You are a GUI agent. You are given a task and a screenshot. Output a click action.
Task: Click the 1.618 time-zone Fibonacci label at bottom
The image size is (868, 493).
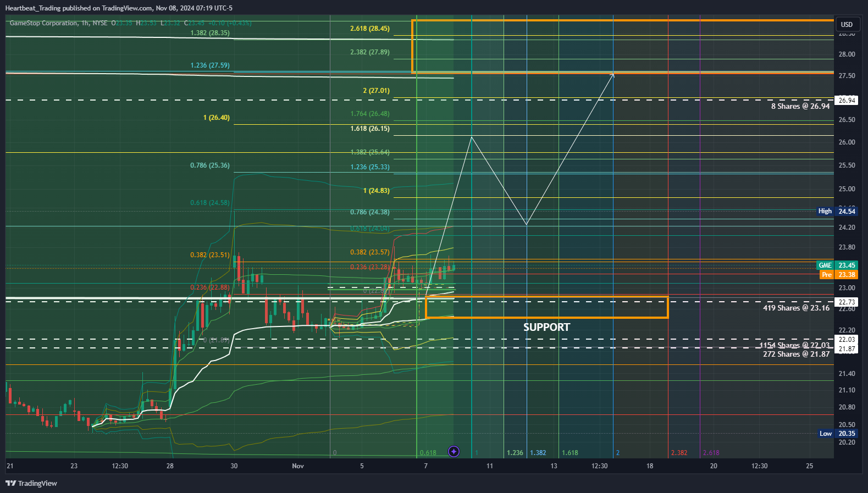[570, 453]
